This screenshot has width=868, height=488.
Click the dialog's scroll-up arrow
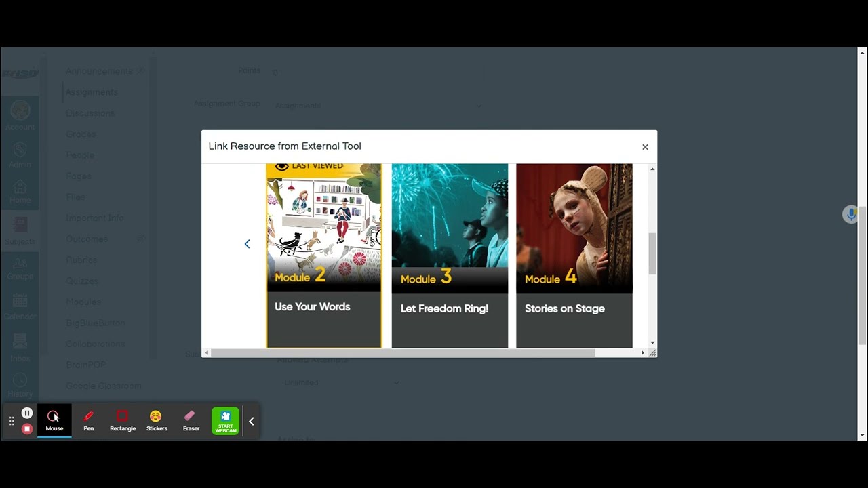652,169
